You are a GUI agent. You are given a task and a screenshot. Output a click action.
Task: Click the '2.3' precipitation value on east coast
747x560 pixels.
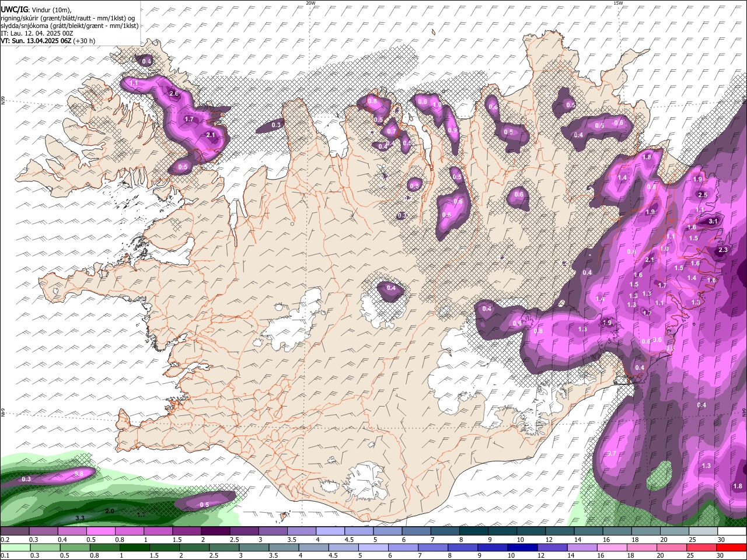pos(722,250)
